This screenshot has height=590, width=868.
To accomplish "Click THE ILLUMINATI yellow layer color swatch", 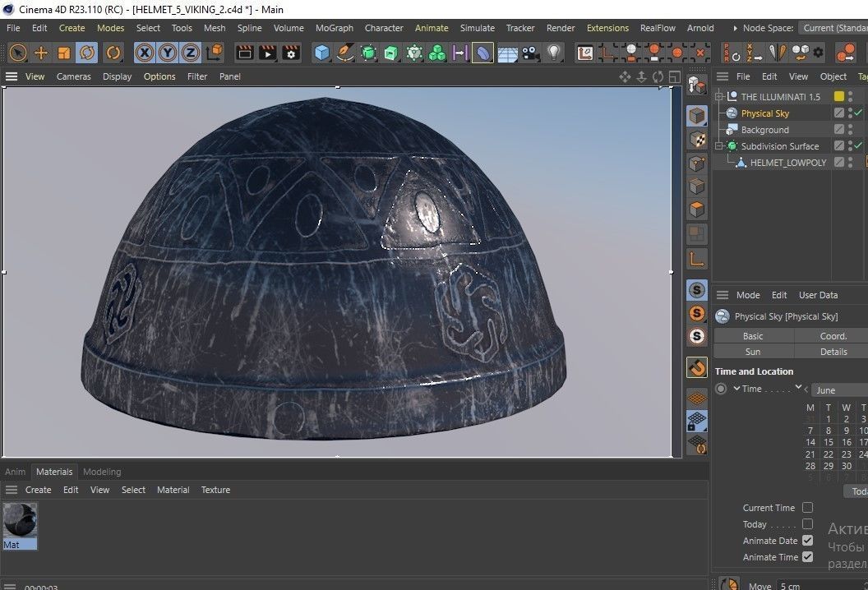I will [839, 96].
